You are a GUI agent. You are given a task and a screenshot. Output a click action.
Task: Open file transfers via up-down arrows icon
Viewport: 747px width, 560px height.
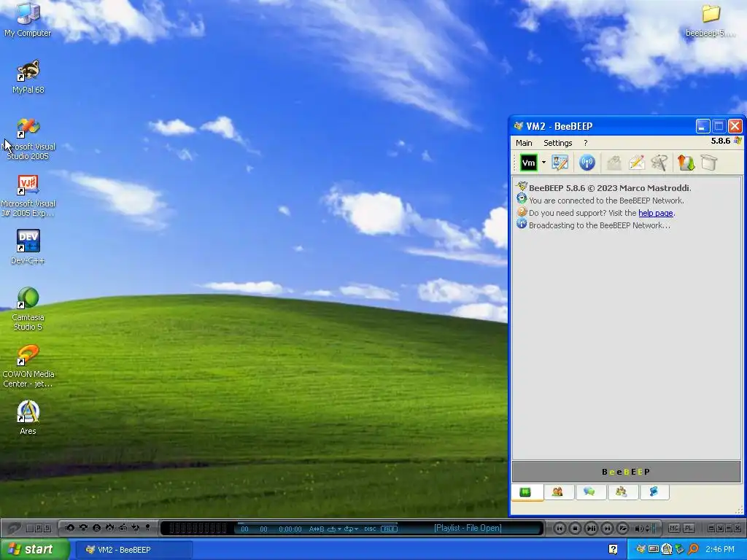pyautogui.click(x=686, y=163)
